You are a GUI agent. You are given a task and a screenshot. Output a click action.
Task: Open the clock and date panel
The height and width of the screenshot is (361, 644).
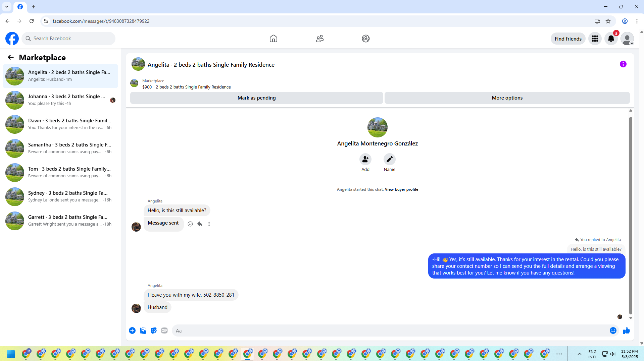(629, 354)
